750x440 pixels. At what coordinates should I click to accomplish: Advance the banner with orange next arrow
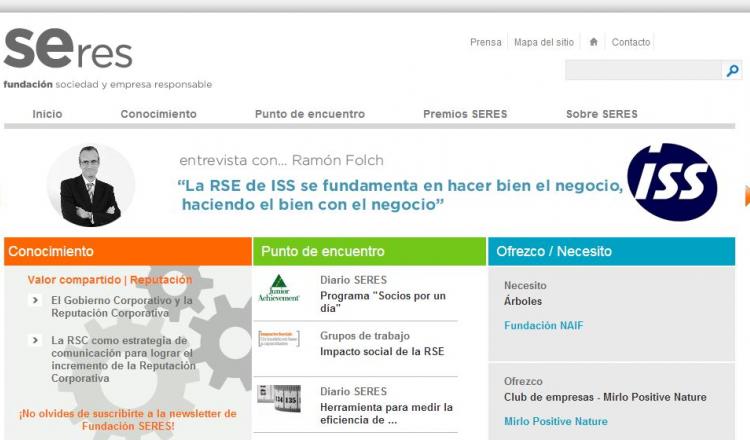(747, 196)
